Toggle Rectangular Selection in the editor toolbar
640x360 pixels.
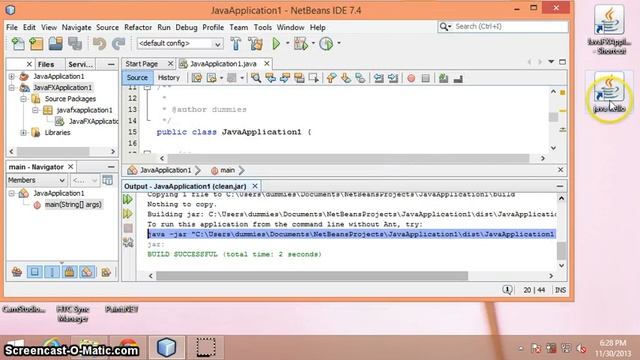(x=313, y=78)
